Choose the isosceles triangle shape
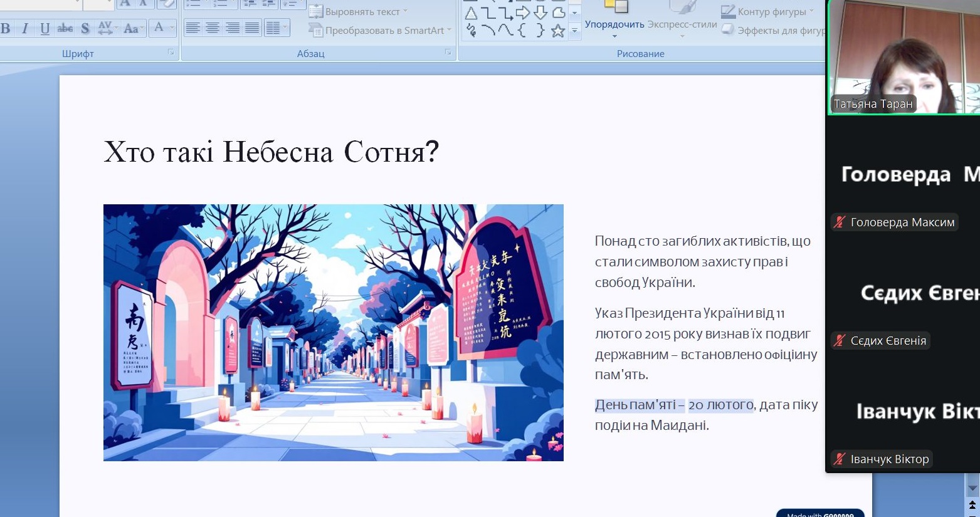Screen dimensions: 980x517 click(471, 13)
